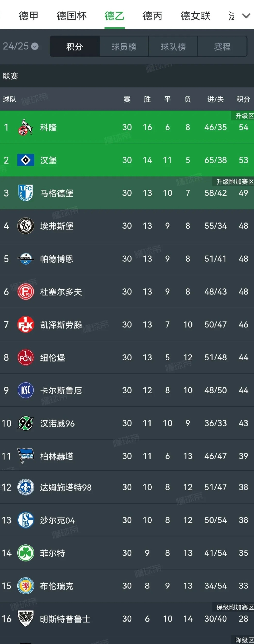
Task: Tap the 积分 column header
Action: point(243,99)
